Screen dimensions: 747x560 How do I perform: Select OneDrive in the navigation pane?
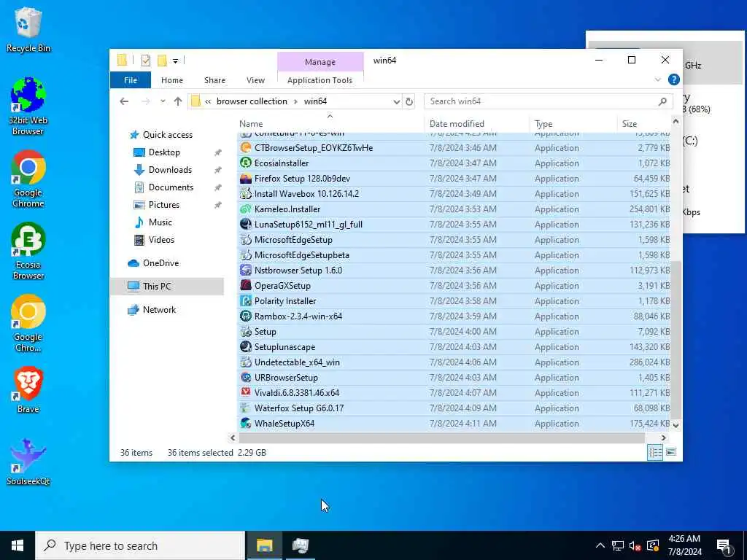coord(160,263)
